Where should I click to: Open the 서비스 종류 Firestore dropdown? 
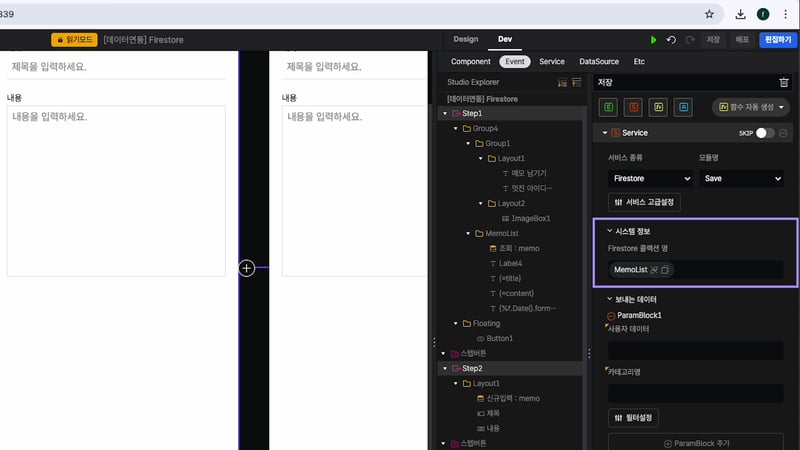click(x=650, y=178)
